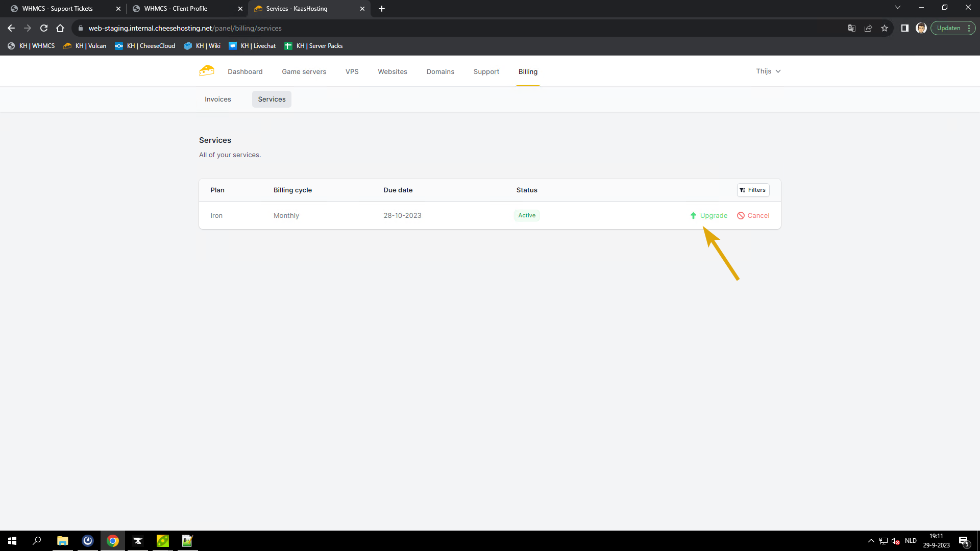This screenshot has height=551, width=980.
Task: Open the side panel icon
Action: coord(904,28)
